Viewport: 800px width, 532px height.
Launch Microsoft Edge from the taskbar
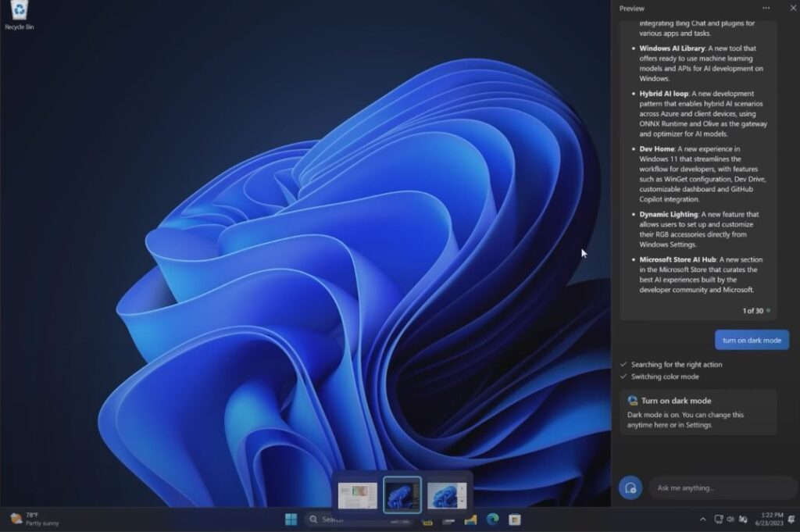492,520
